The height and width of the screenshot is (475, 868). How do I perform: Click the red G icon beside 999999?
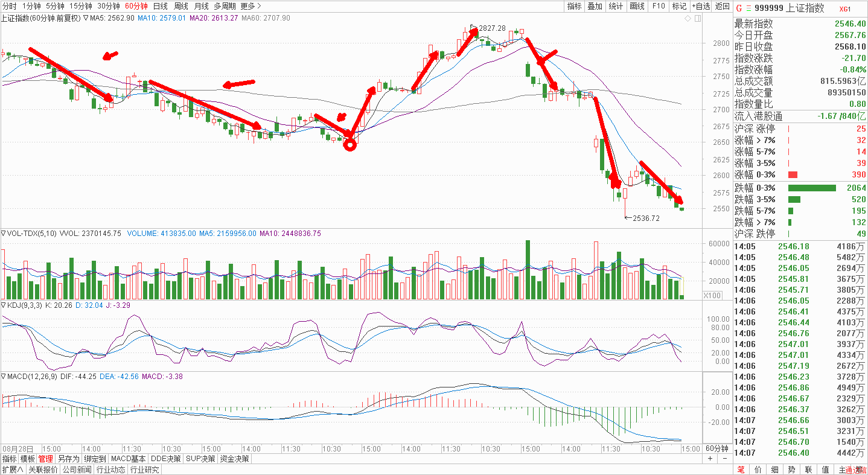pyautogui.click(x=740, y=8)
